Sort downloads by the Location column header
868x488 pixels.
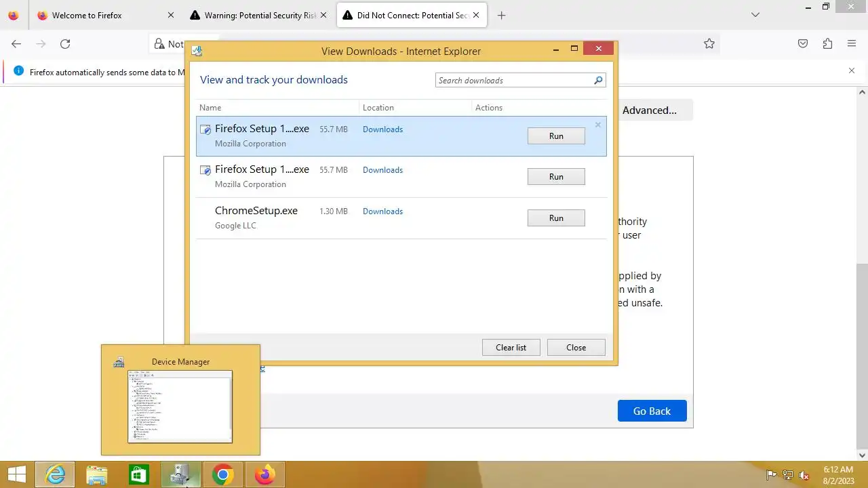[415, 107]
